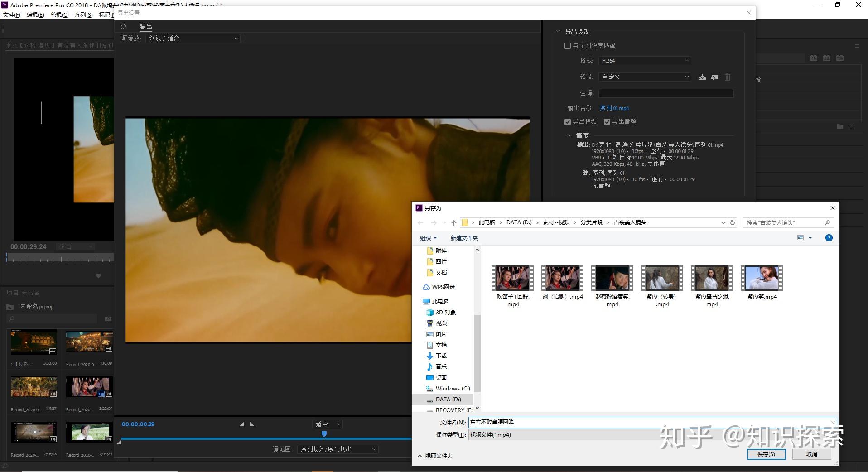
Task: Select the 紫霞笑.mp4 file
Action: (762, 283)
